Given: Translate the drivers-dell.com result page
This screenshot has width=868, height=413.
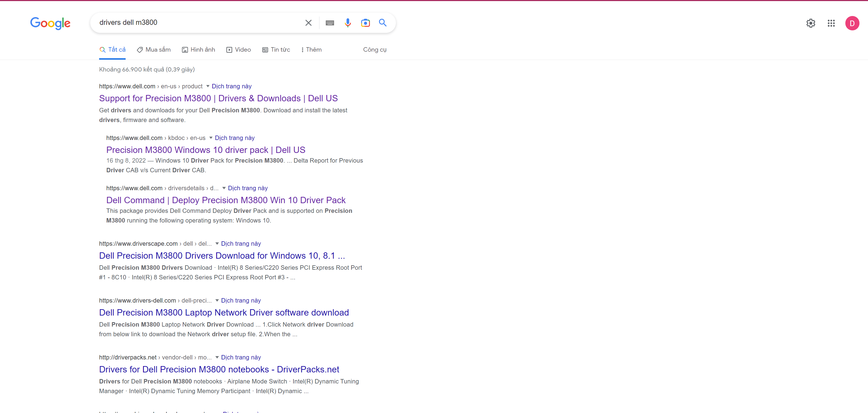Looking at the screenshot, I should (x=241, y=300).
